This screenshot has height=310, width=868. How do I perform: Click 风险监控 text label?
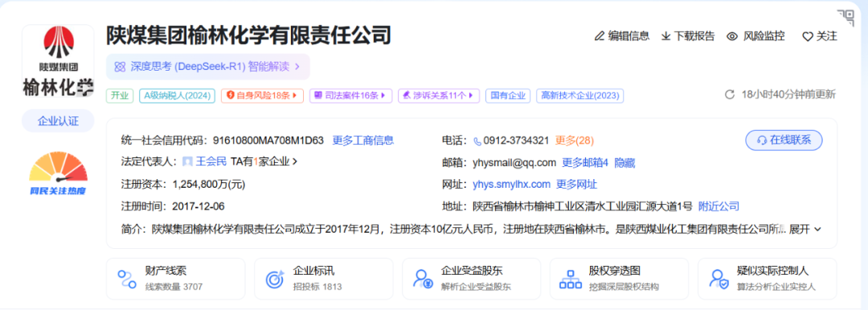click(764, 36)
